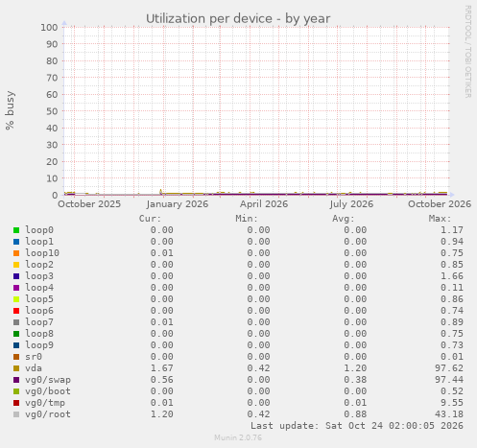Click vg0/swap max value 97.44
The width and height of the screenshot is (477, 448).
[449, 380]
